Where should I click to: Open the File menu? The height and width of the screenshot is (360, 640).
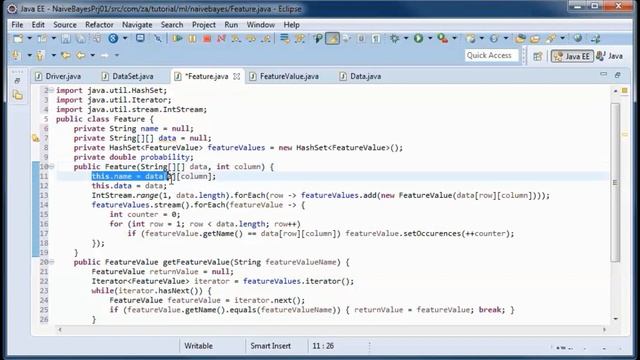coord(17,25)
